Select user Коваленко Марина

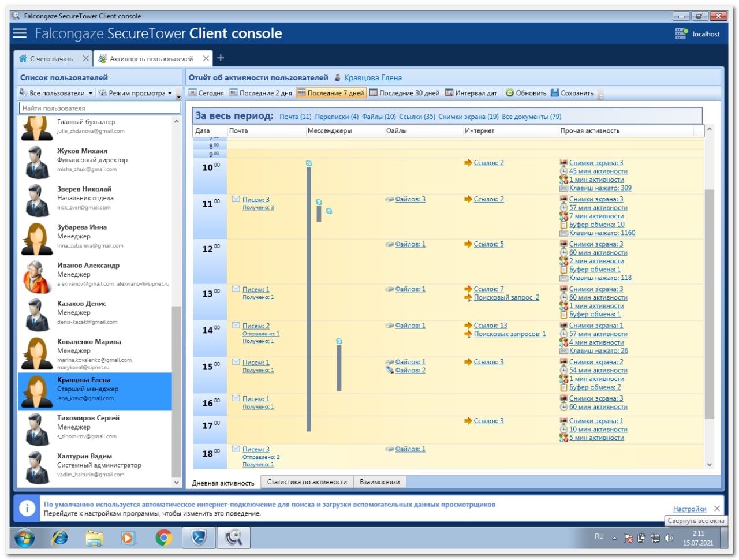pos(95,353)
